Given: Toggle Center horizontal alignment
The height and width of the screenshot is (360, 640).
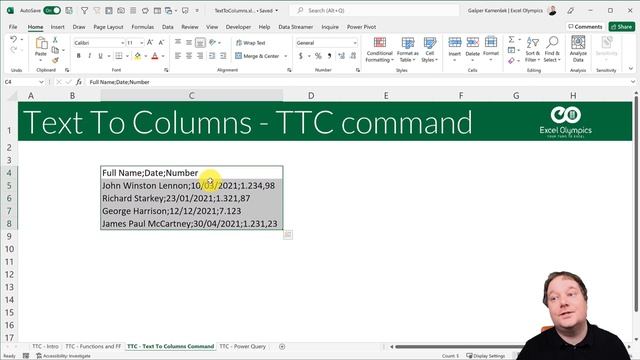Looking at the screenshot, I should click(x=189, y=56).
